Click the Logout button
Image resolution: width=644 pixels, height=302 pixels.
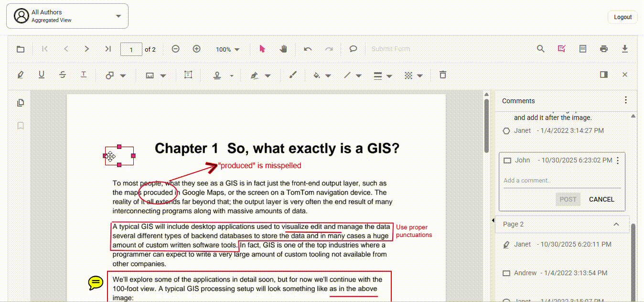click(622, 17)
